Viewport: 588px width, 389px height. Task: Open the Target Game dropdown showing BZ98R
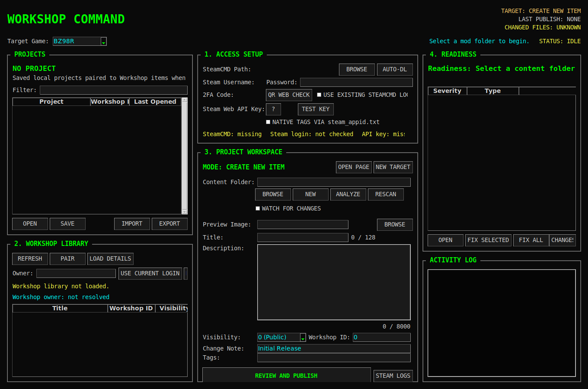pyautogui.click(x=80, y=41)
